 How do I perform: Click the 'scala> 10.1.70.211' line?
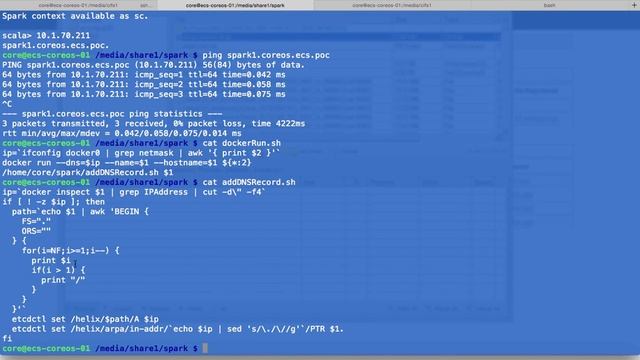tap(46, 36)
